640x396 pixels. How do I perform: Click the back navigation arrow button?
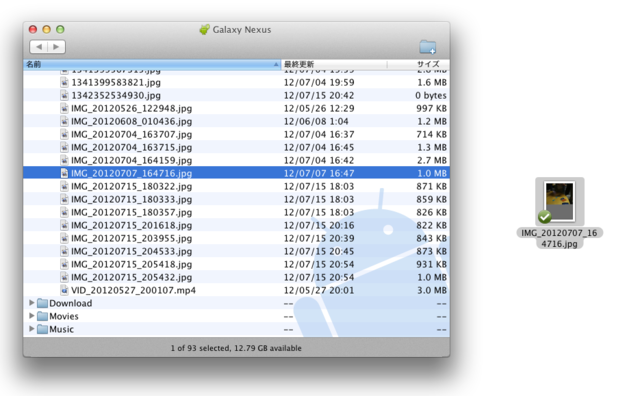39,47
